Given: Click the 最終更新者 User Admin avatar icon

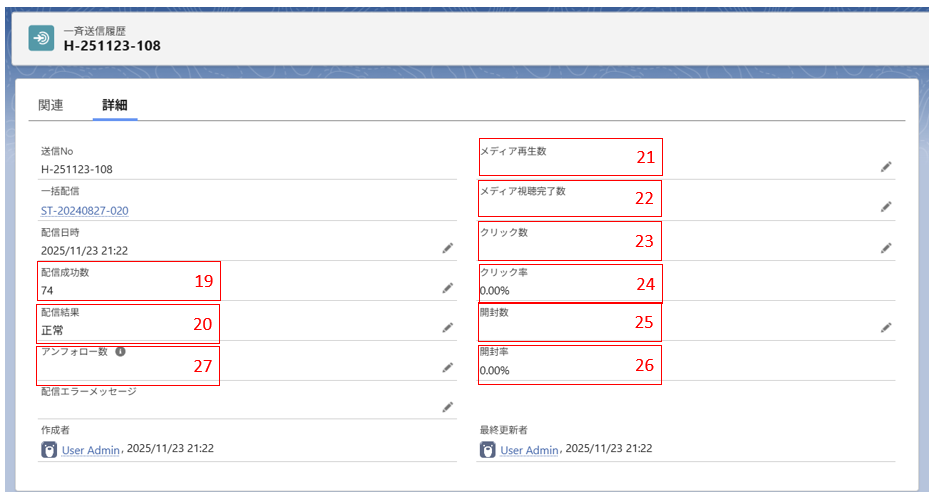Looking at the screenshot, I should (x=487, y=449).
